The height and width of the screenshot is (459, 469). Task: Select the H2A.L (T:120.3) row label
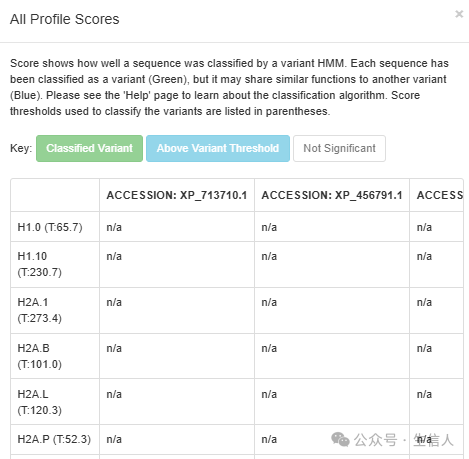55,402
